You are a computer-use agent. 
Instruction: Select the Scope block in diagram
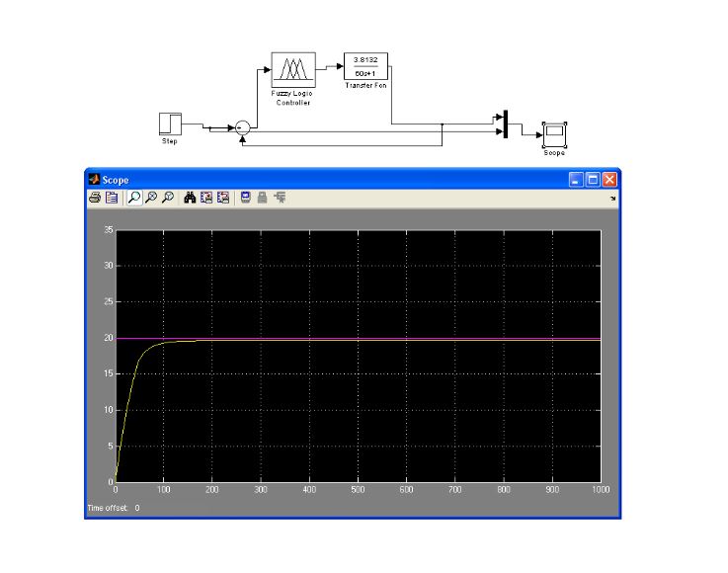(x=554, y=133)
